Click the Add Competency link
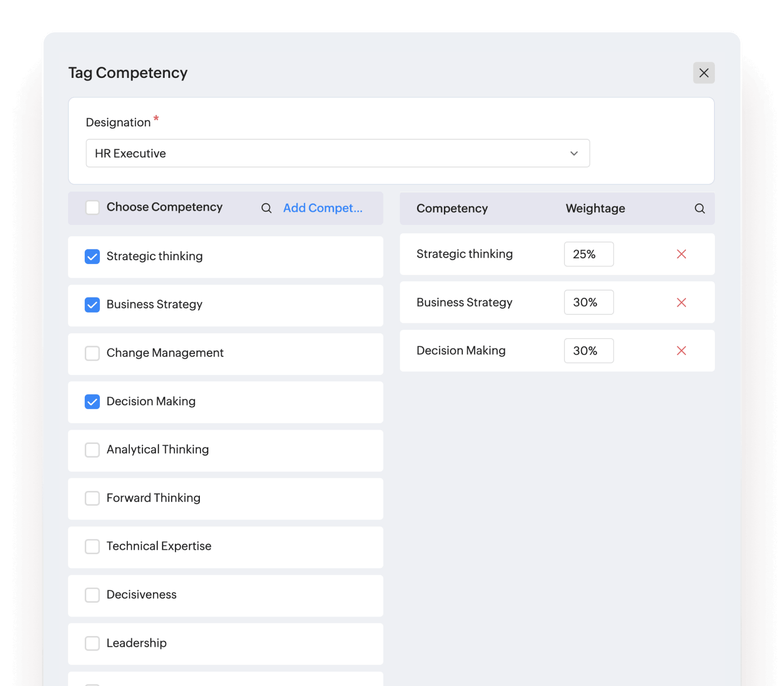This screenshot has width=784, height=686. 323,208
